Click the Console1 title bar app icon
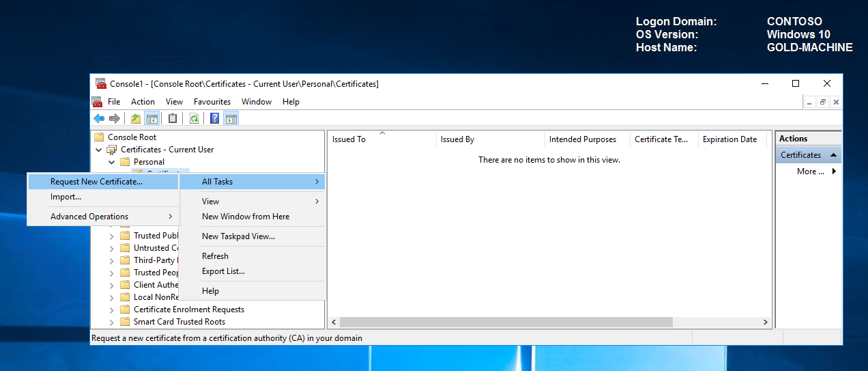Viewport: 868px width, 371px height. click(101, 83)
